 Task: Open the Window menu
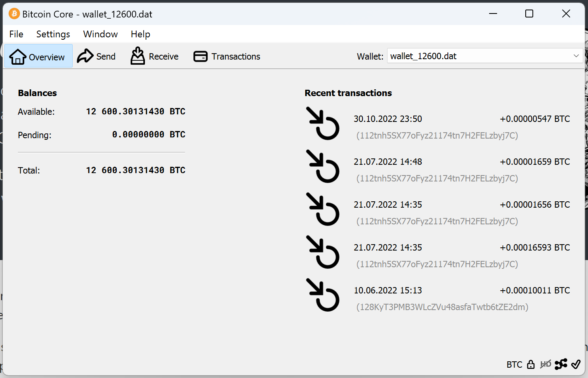click(100, 34)
